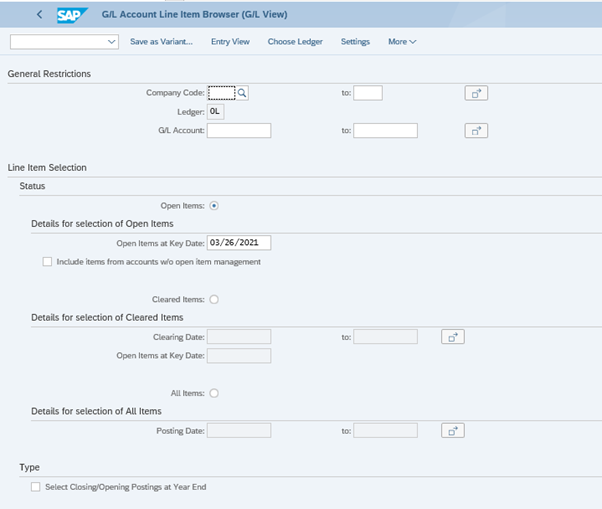Select the Open Items radio button
Image resolution: width=602 pixels, height=509 pixels.
point(214,205)
